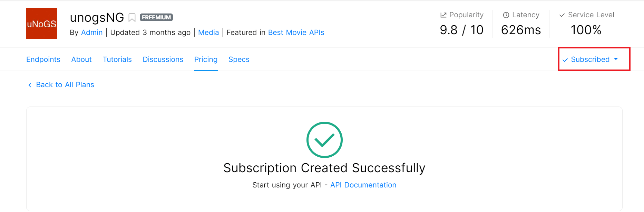Expand the Subscribed dropdown arrow
The width and height of the screenshot is (644, 212).
(616, 59)
